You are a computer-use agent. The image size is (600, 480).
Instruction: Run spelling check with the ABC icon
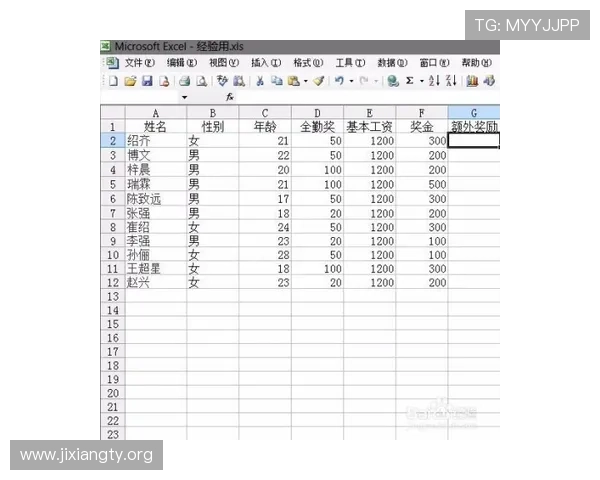point(222,81)
